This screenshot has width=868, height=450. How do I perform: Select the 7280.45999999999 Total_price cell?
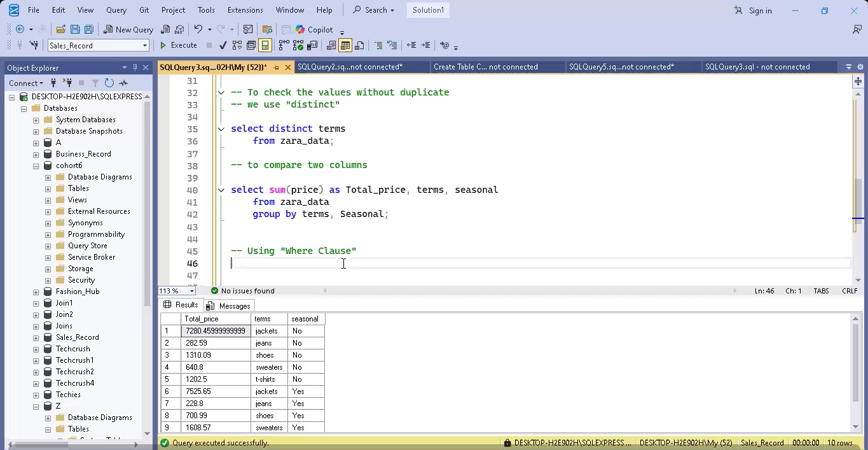pyautogui.click(x=216, y=331)
